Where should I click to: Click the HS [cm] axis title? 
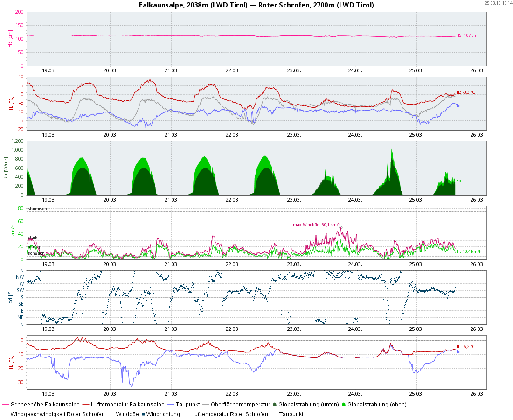coord(10,39)
